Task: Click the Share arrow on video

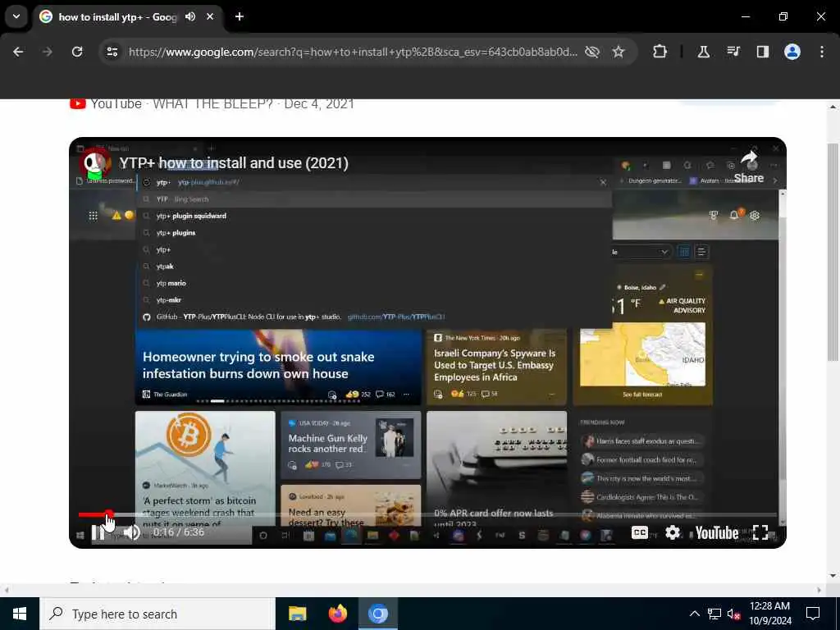Action: [749, 167]
